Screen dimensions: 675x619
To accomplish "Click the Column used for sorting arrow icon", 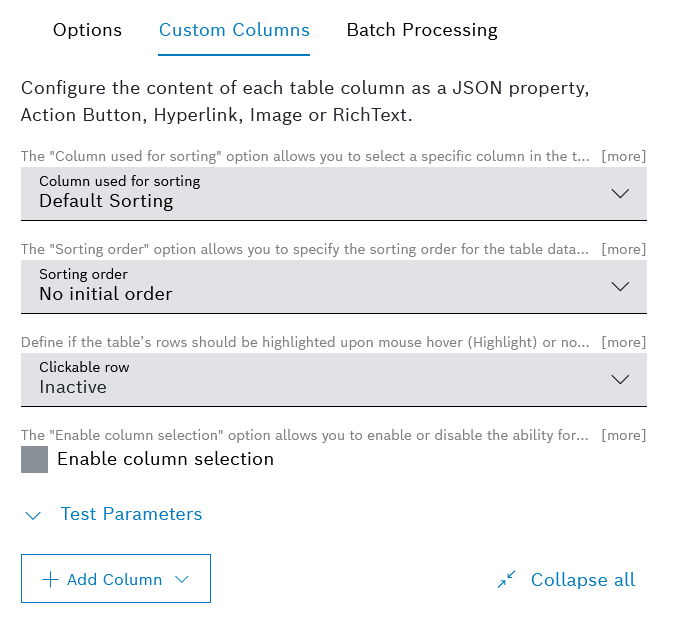I will coord(620,193).
